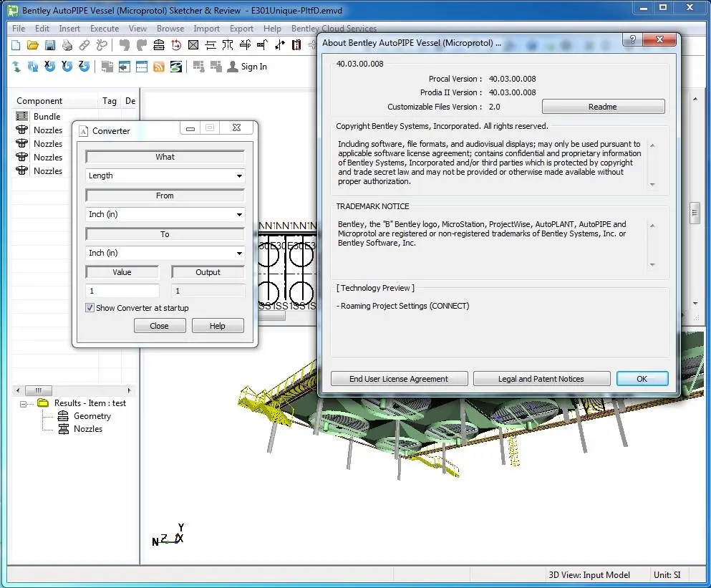Click the About dialog help question-mark button
The image size is (711, 588).
pos(632,40)
